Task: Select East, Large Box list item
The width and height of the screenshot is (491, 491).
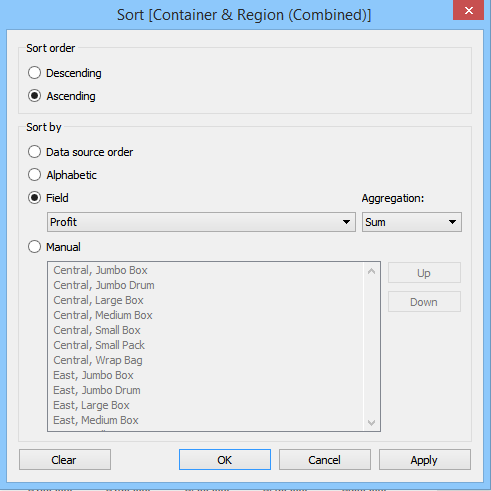Action: (91, 405)
